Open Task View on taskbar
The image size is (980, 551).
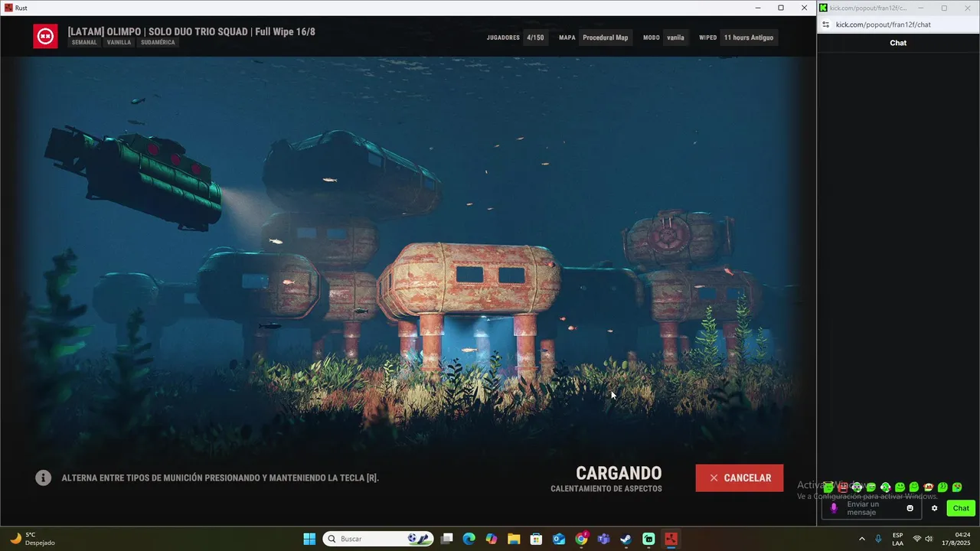pos(447,539)
